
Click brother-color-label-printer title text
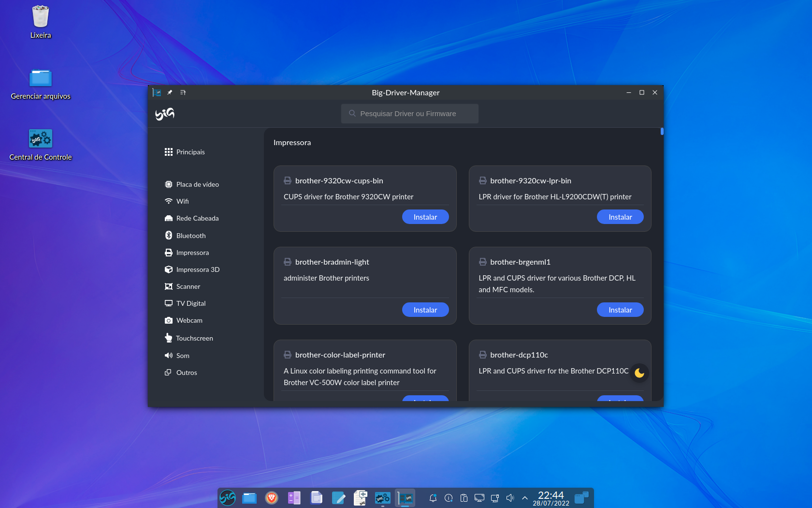[340, 355]
